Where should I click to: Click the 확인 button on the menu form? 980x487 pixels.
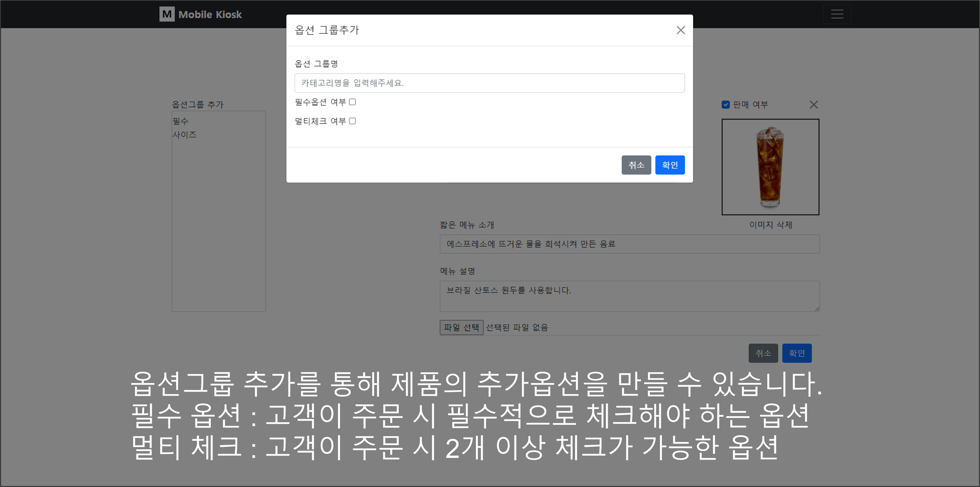[x=797, y=353]
